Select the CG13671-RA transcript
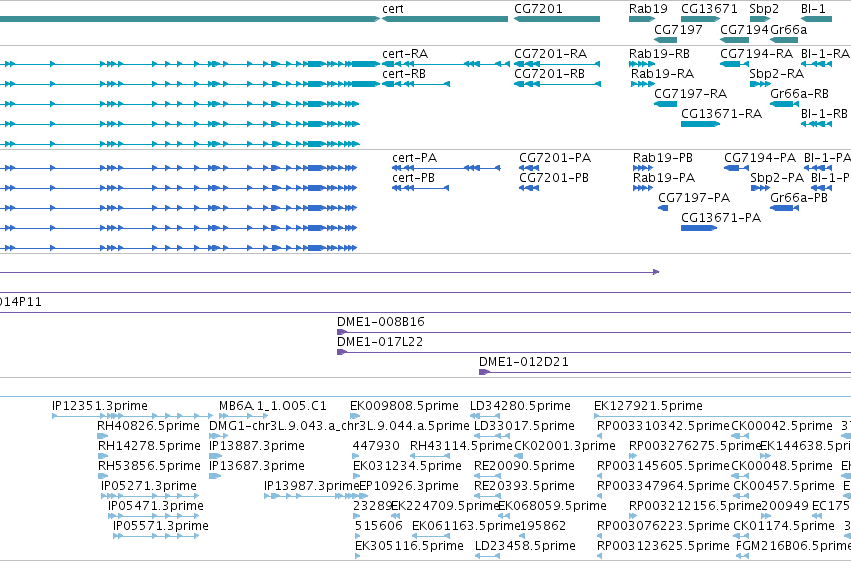This screenshot has width=851, height=561. click(700, 124)
